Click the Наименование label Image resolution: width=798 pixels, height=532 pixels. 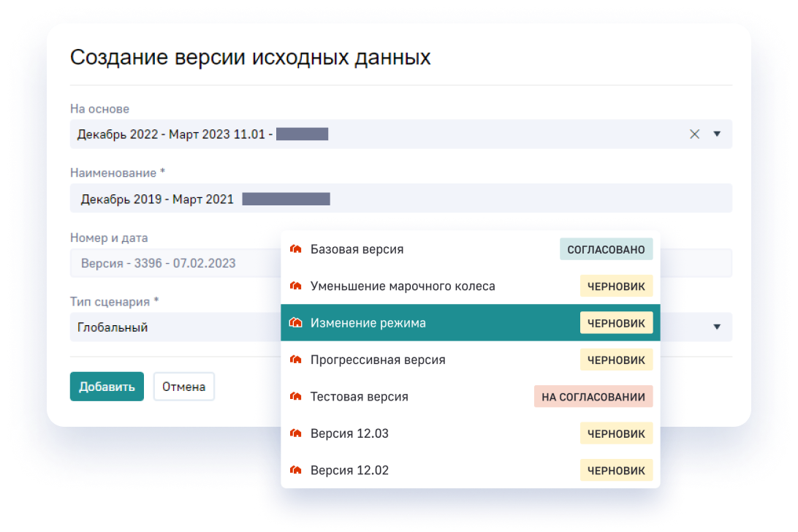(x=118, y=172)
